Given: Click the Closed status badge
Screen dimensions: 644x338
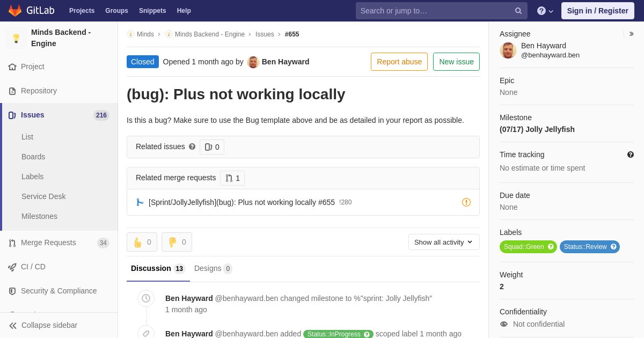Looking at the screenshot, I should (x=143, y=62).
